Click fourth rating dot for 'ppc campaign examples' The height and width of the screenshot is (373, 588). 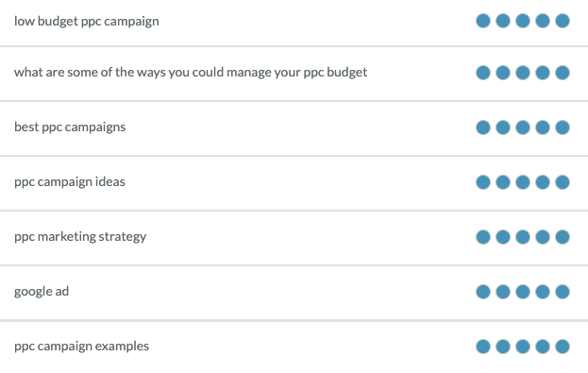click(x=543, y=347)
